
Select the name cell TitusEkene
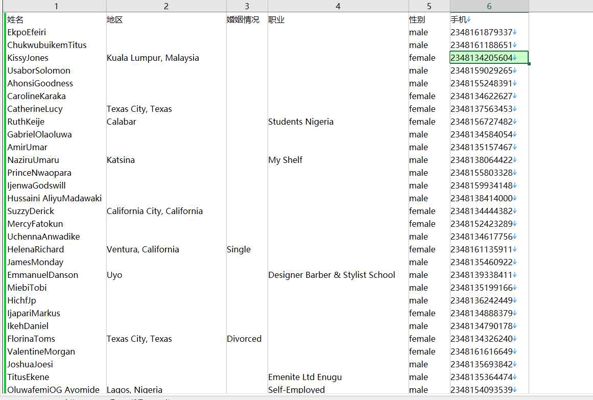click(56, 378)
